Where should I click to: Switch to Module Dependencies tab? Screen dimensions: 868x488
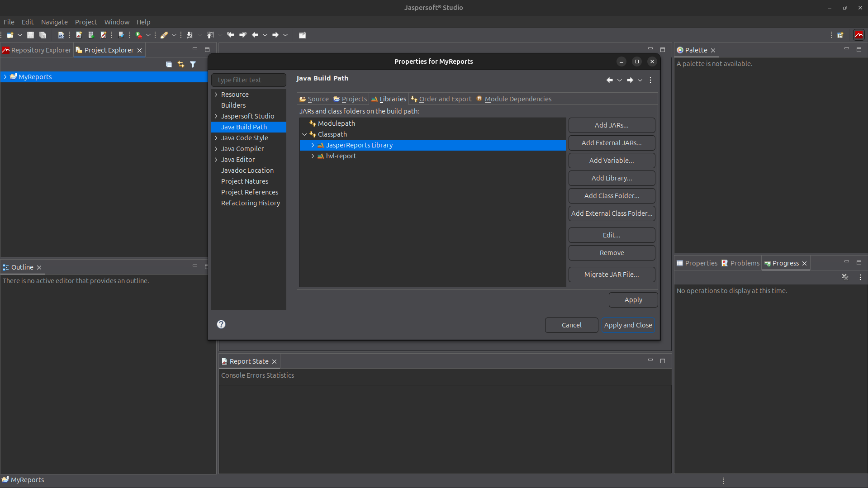[514, 99]
